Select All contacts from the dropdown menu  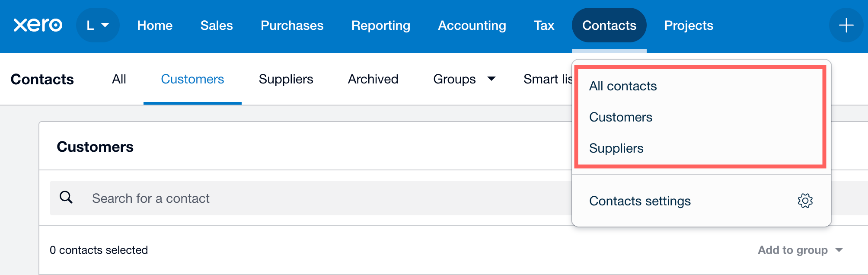(x=622, y=86)
